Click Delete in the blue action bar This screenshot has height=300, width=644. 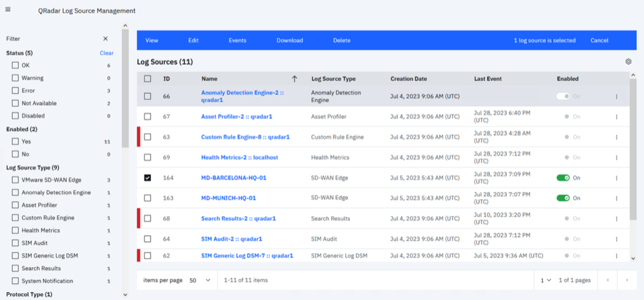click(342, 40)
